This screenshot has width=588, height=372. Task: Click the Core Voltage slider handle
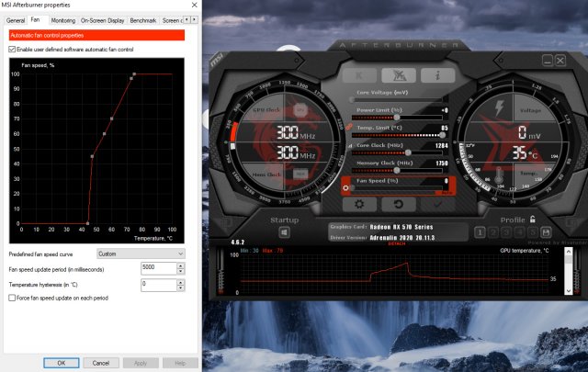[352, 100]
